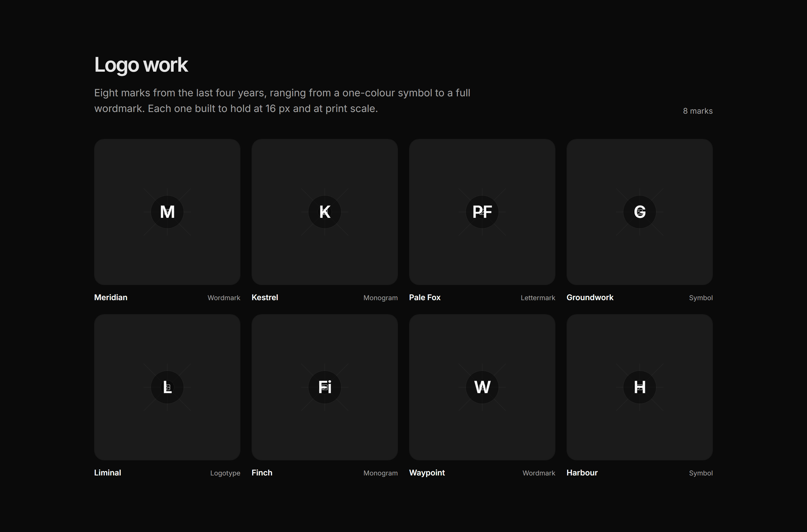Open the Finch logo card
The width and height of the screenshot is (807, 532).
pyautogui.click(x=324, y=387)
